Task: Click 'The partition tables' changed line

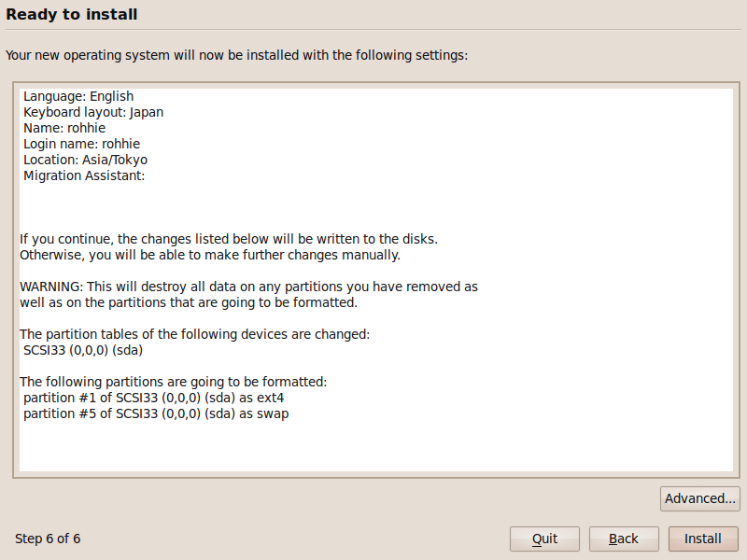Action: point(194,334)
